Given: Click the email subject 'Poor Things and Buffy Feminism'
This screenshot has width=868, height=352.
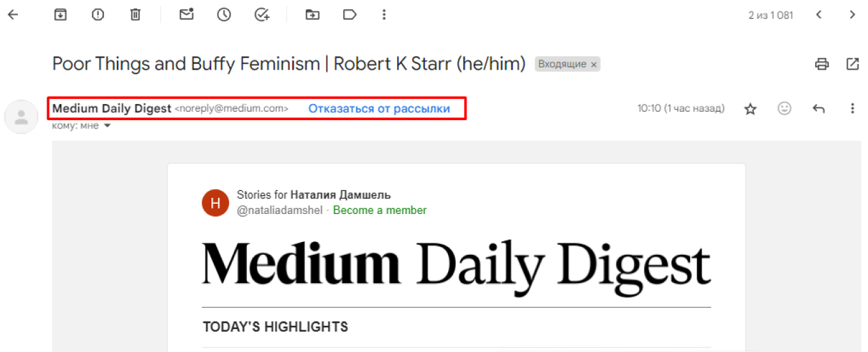Looking at the screenshot, I should [186, 64].
